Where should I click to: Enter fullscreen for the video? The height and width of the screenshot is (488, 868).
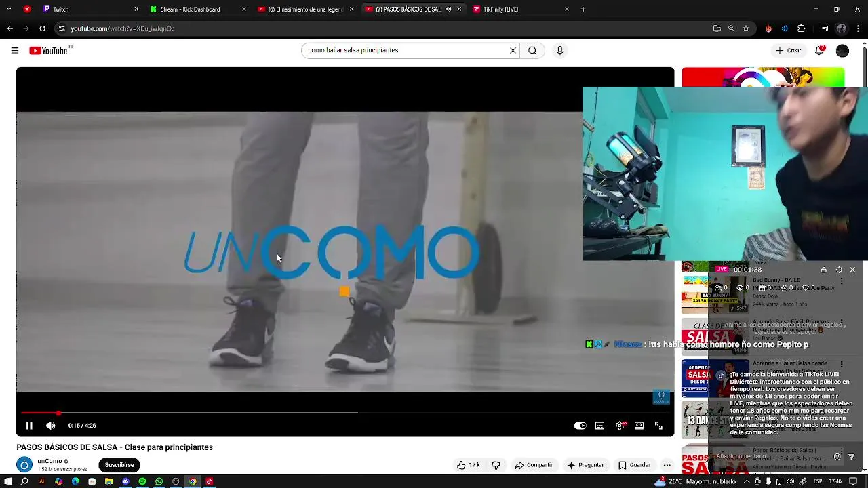(658, 426)
